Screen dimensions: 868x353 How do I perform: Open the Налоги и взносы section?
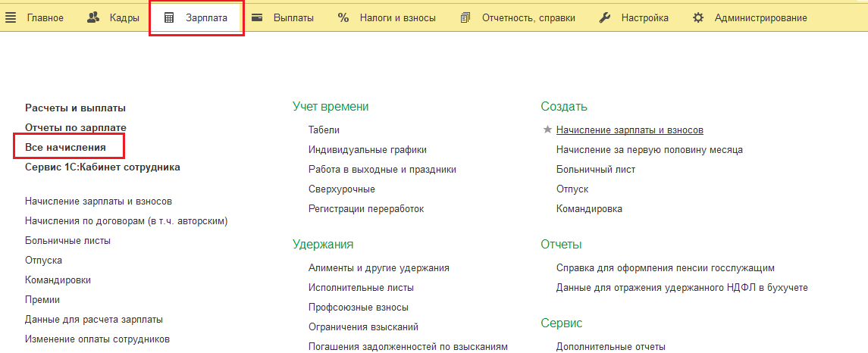click(x=397, y=17)
